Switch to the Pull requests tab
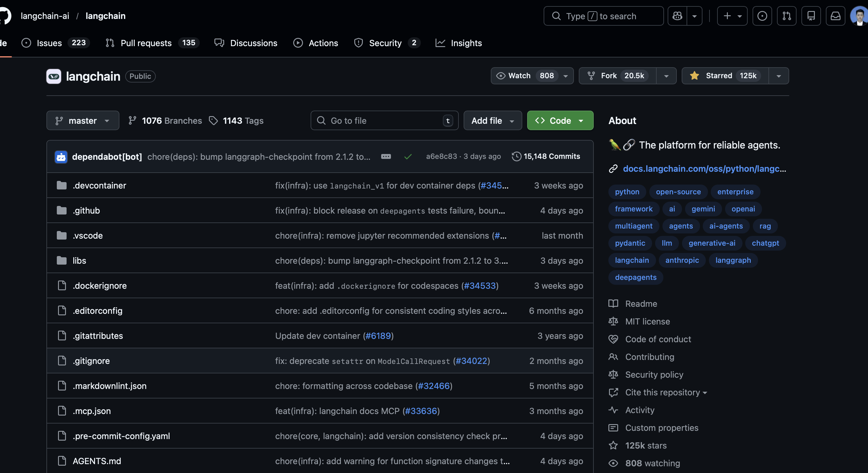868x473 pixels. [146, 43]
